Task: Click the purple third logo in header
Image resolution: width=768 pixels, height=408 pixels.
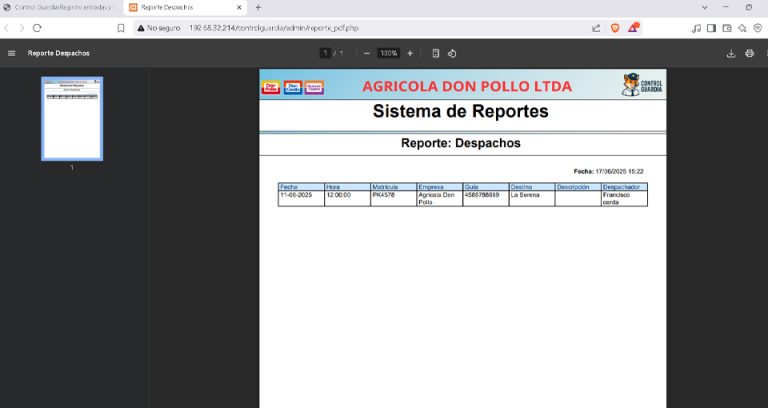Action: [x=314, y=88]
